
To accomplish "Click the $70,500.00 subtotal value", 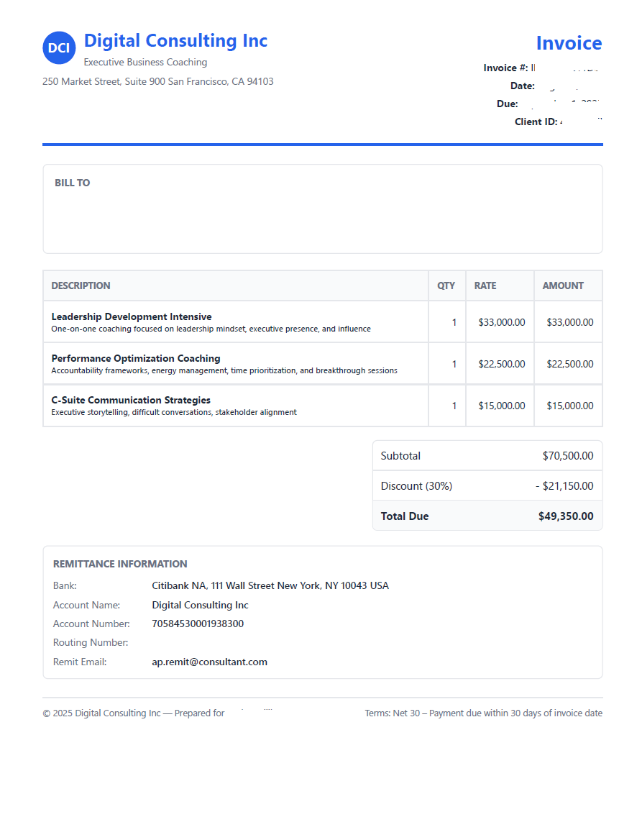I will 567,456.
